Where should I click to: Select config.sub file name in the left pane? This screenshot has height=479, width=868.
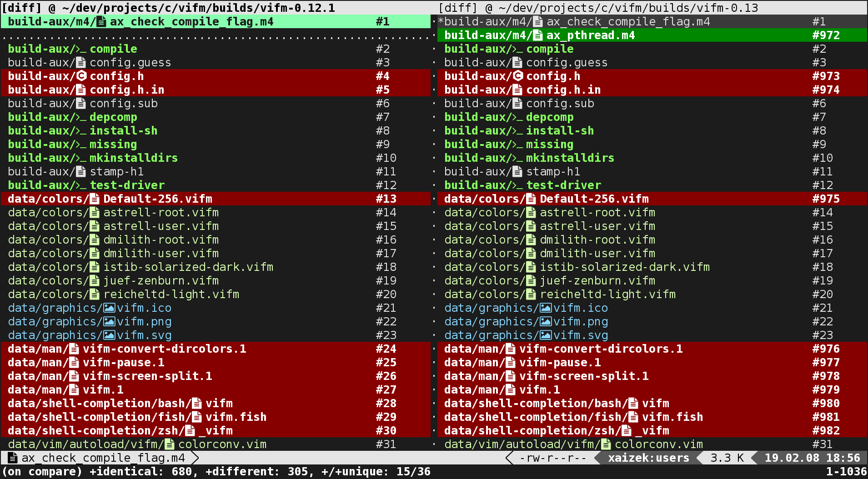(124, 104)
